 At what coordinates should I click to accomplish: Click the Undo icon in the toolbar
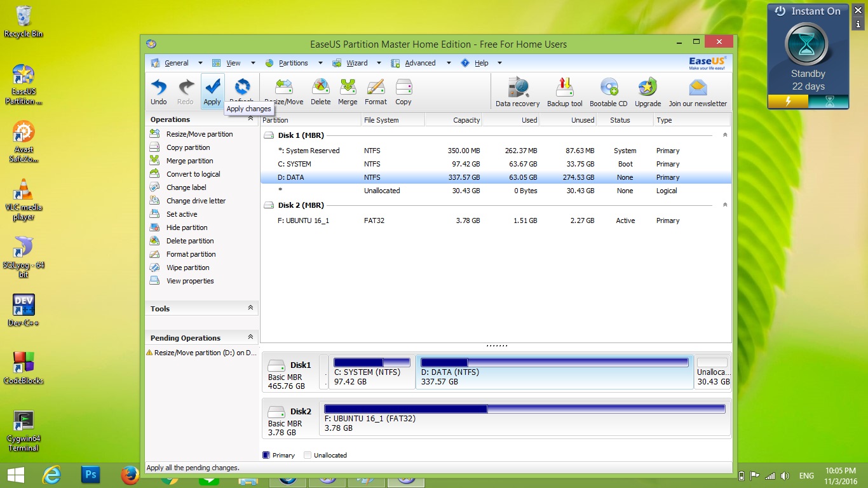(158, 89)
